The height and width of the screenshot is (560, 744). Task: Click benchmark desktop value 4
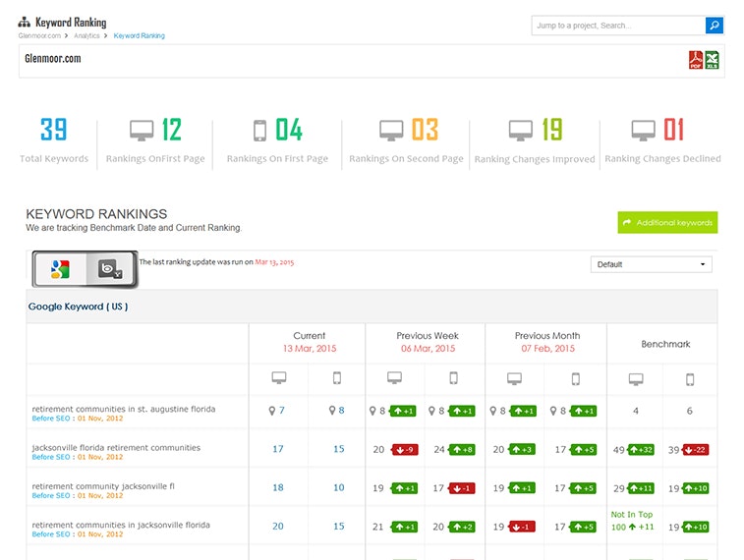coord(636,411)
